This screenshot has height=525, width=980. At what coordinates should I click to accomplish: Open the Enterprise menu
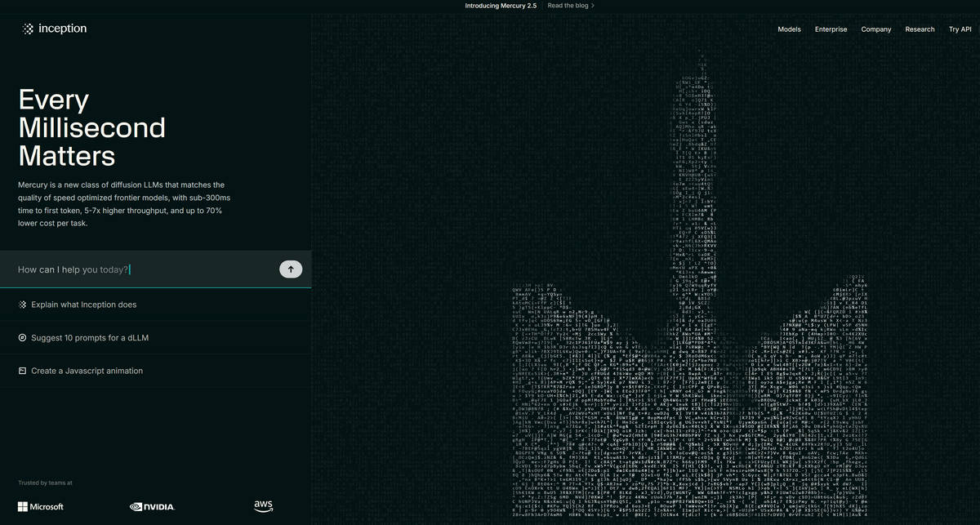[x=831, y=29]
